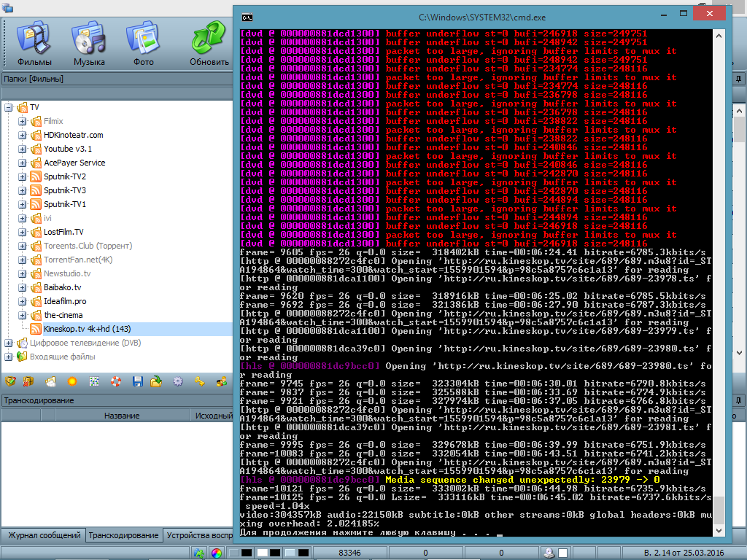
Task: Open the gear settings icon
Action: [x=177, y=381]
